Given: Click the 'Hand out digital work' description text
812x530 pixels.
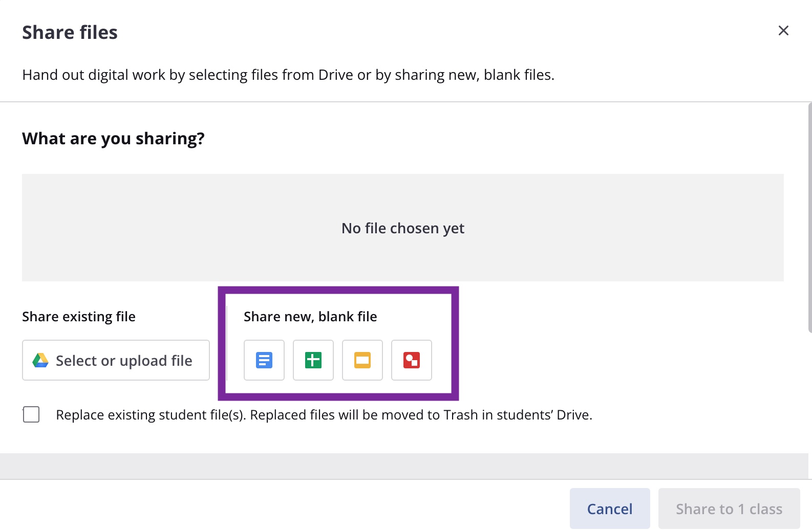Looking at the screenshot, I should point(288,75).
